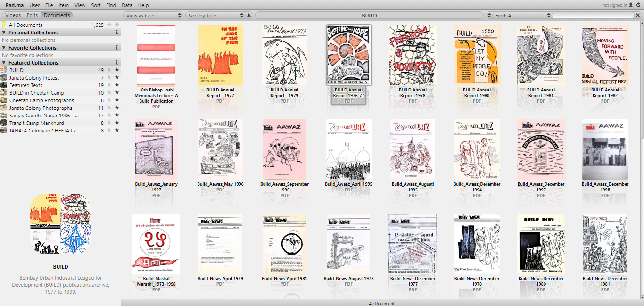Screen dimensions: 644x306
Task: Toggle favorite star for Sanjay Gandhi Nagar 1986
Action: (x=117, y=116)
